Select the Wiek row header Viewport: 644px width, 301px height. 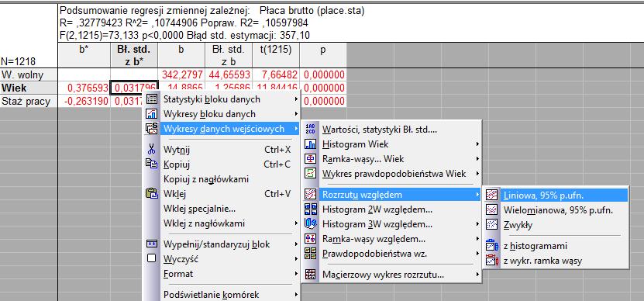click(x=29, y=88)
